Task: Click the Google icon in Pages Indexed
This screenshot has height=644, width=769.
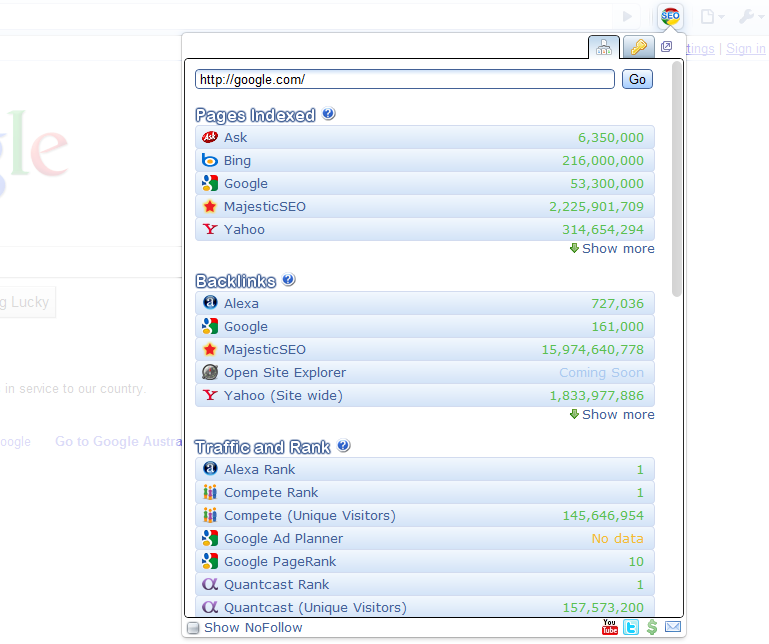Action: [210, 183]
